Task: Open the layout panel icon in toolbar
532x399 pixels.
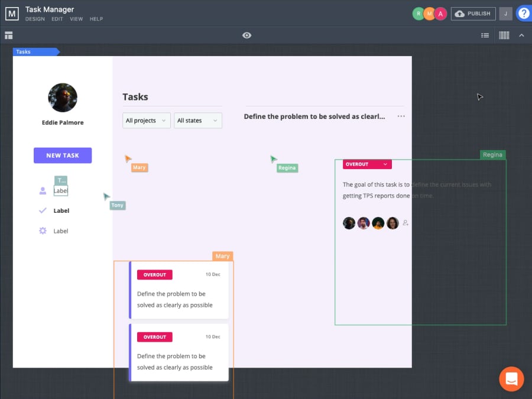Action: (9, 35)
